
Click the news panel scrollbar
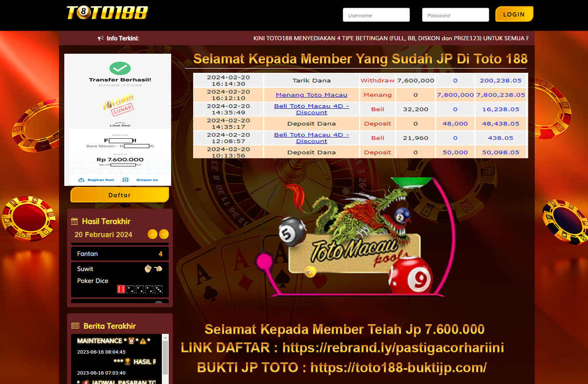165,358
